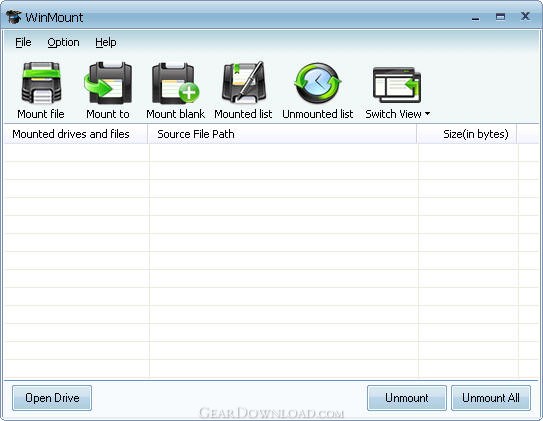Maximize the WinMount window

pos(500,17)
